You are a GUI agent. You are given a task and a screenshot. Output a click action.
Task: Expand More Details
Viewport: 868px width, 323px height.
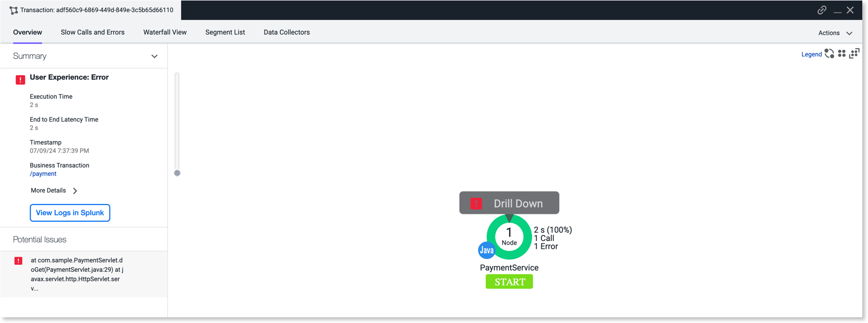(x=54, y=190)
